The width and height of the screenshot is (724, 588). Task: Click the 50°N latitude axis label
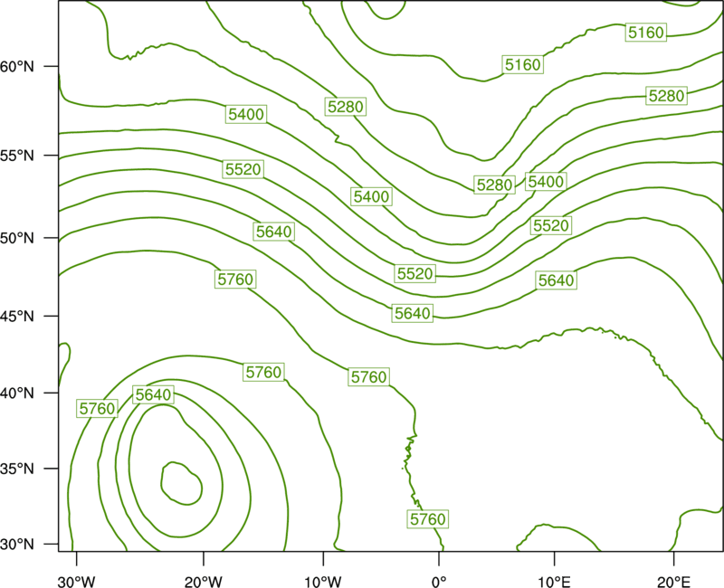click(17, 239)
